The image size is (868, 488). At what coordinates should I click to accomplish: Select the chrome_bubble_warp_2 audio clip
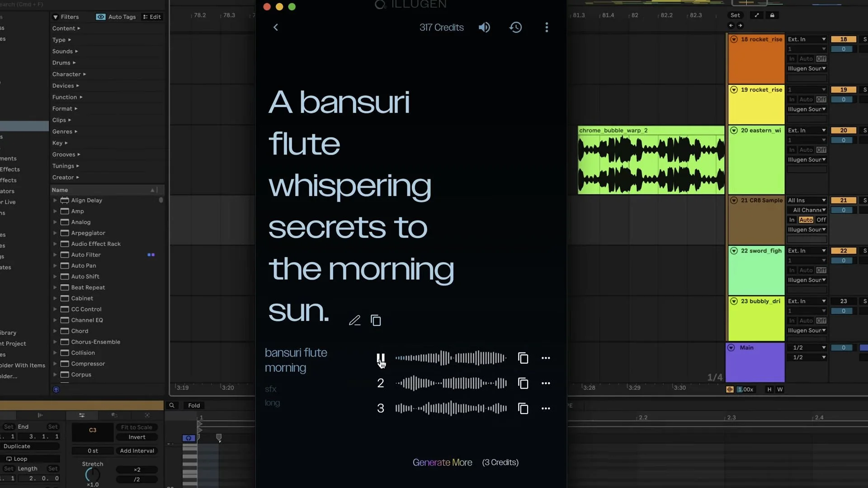[651, 131]
